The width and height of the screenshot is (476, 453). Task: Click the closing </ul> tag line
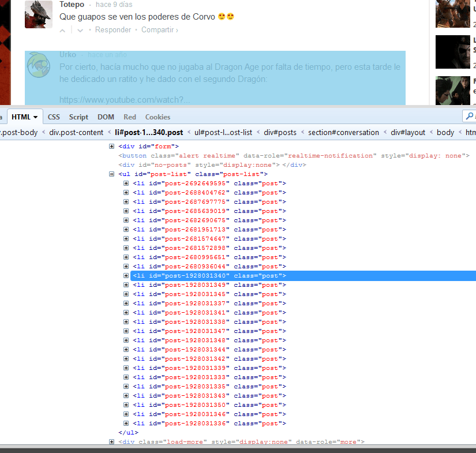click(x=128, y=433)
